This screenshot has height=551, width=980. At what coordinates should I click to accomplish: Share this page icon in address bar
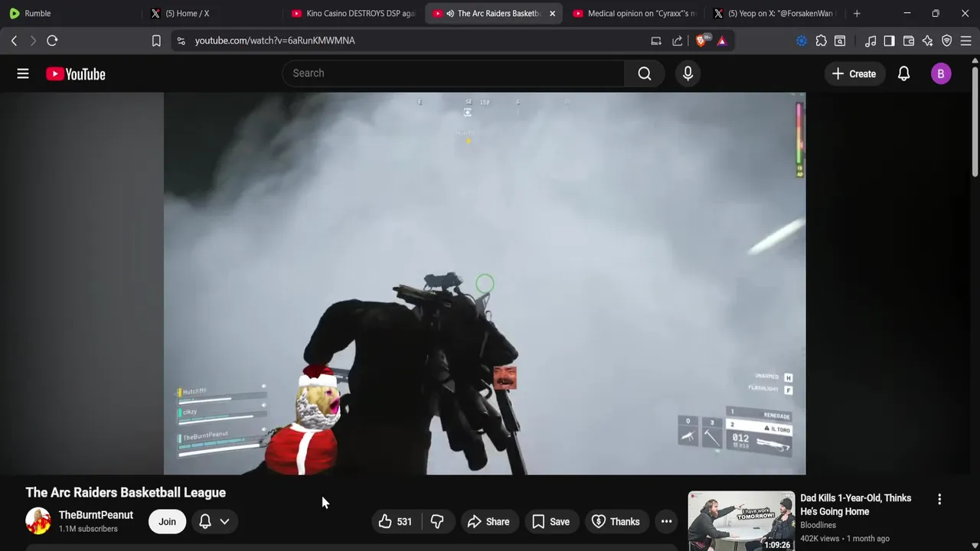click(x=678, y=41)
